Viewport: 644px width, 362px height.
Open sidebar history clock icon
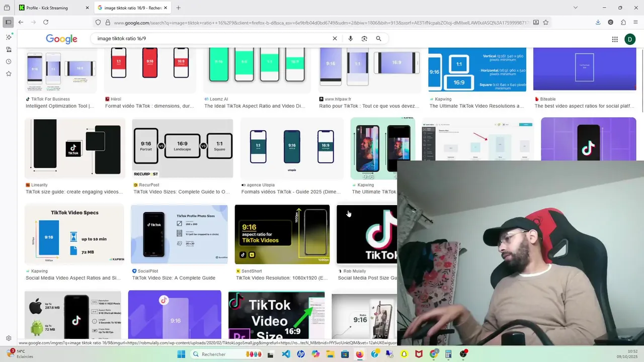pyautogui.click(x=9, y=61)
